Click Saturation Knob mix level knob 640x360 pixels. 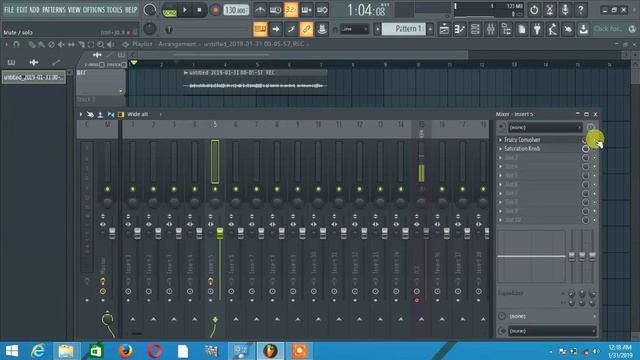click(x=585, y=149)
